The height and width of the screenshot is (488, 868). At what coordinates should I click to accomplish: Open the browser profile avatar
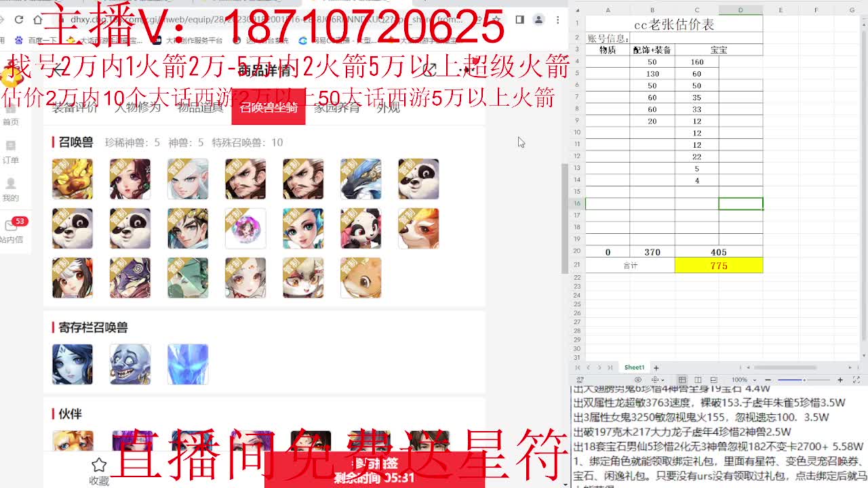coord(538,20)
